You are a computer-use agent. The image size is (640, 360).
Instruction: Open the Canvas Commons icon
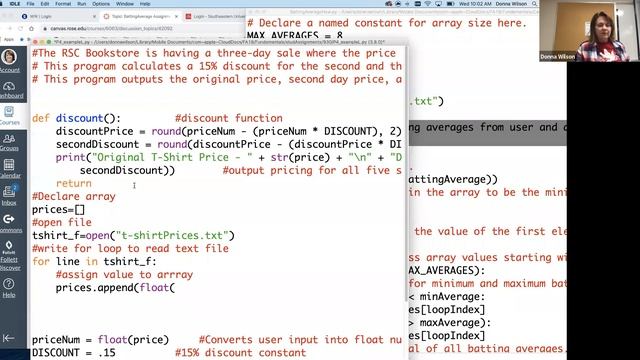pos(9,219)
